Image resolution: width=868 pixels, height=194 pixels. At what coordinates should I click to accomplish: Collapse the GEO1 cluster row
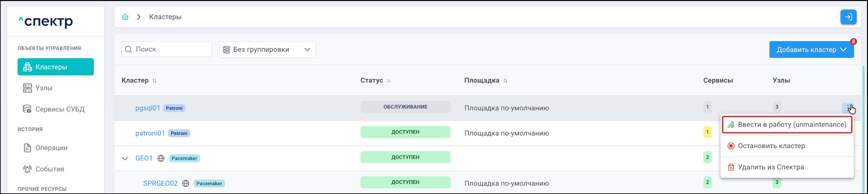(125, 159)
